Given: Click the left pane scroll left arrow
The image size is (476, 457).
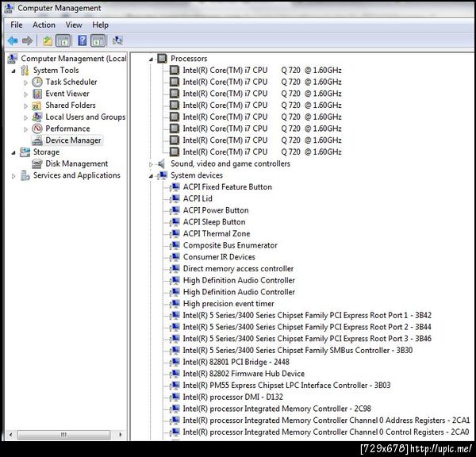Looking at the screenshot, I should (10, 435).
